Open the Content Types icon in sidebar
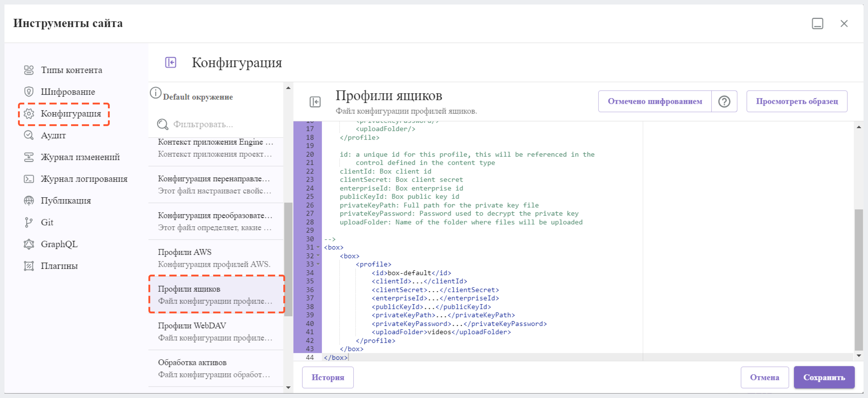The width and height of the screenshot is (868, 398). pyautogui.click(x=29, y=70)
